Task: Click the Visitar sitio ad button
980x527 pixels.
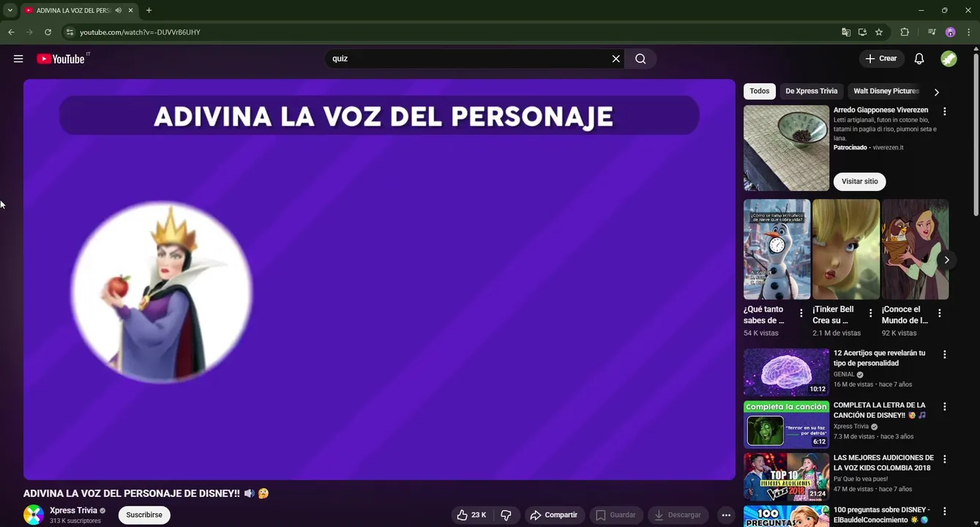Action: (x=859, y=182)
